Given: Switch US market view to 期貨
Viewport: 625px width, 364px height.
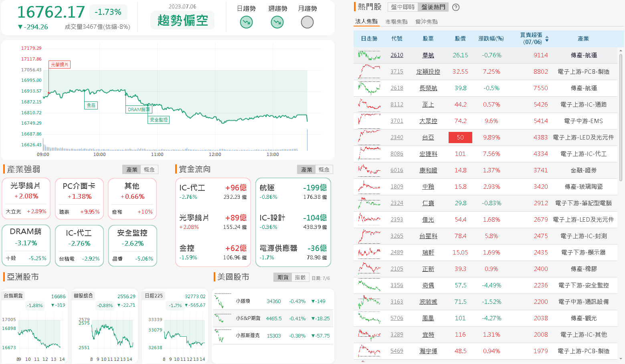Looking at the screenshot, I should pos(283,277).
